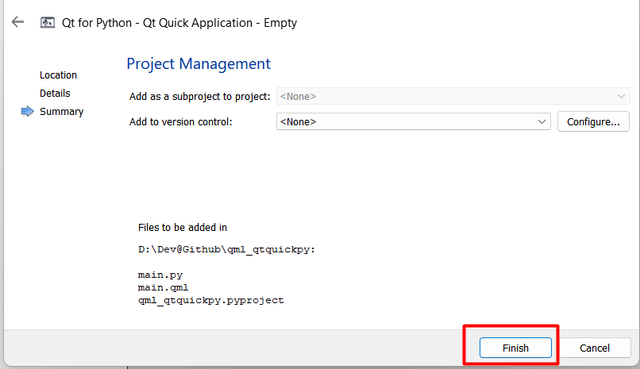
Task: Click the main.py file name
Action: (160, 275)
